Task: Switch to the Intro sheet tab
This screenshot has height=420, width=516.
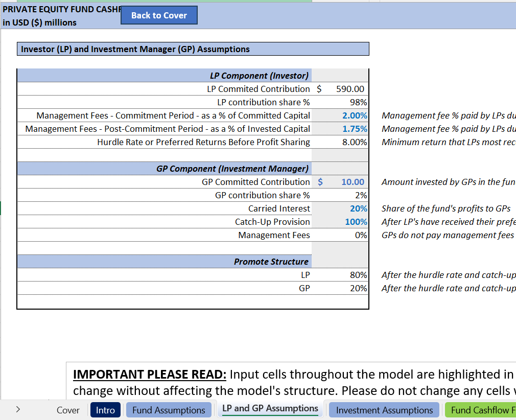Action: click(x=105, y=410)
